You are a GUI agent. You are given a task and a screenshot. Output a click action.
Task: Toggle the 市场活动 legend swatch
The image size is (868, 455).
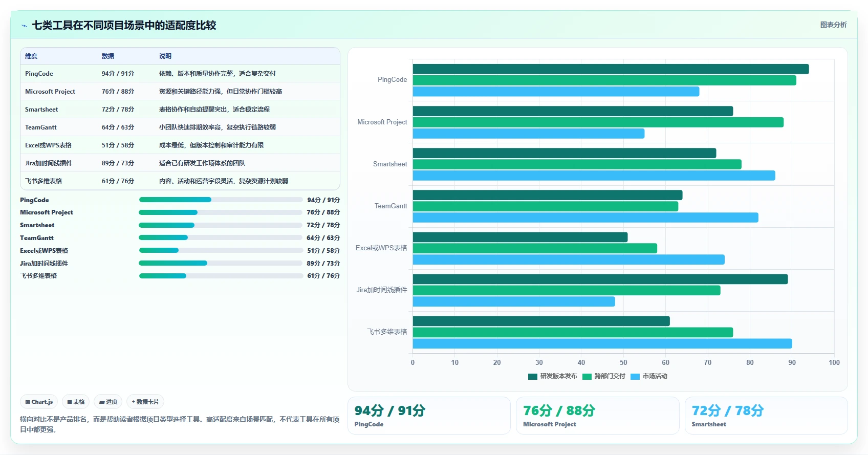(635, 376)
